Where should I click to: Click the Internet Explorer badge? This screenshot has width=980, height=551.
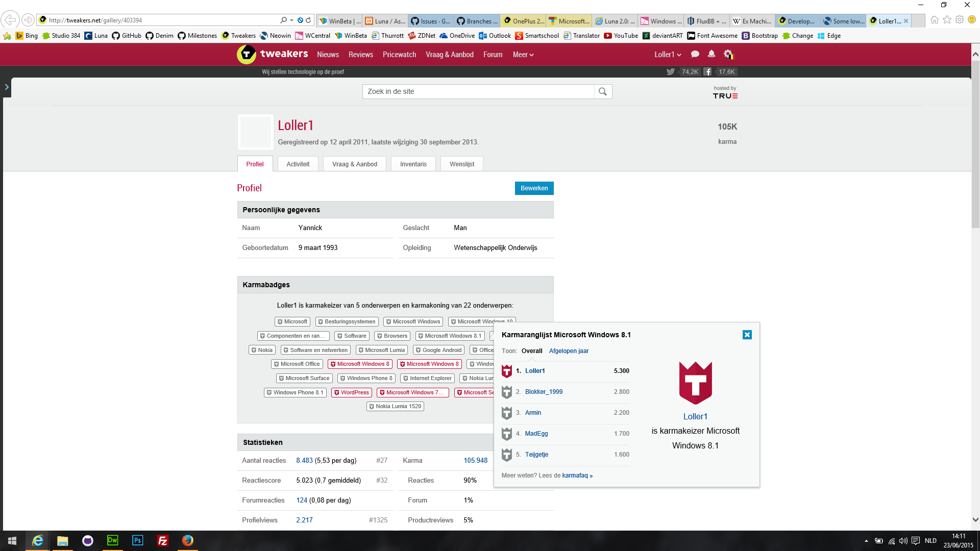point(427,379)
